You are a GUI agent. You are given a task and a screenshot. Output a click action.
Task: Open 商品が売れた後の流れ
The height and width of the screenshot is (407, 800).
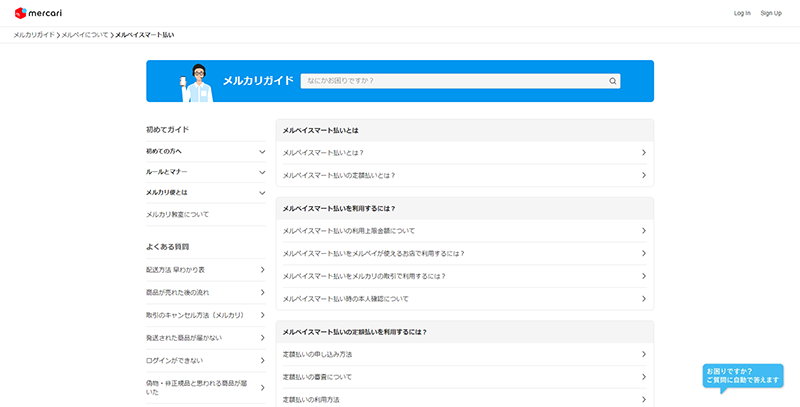[x=206, y=292]
